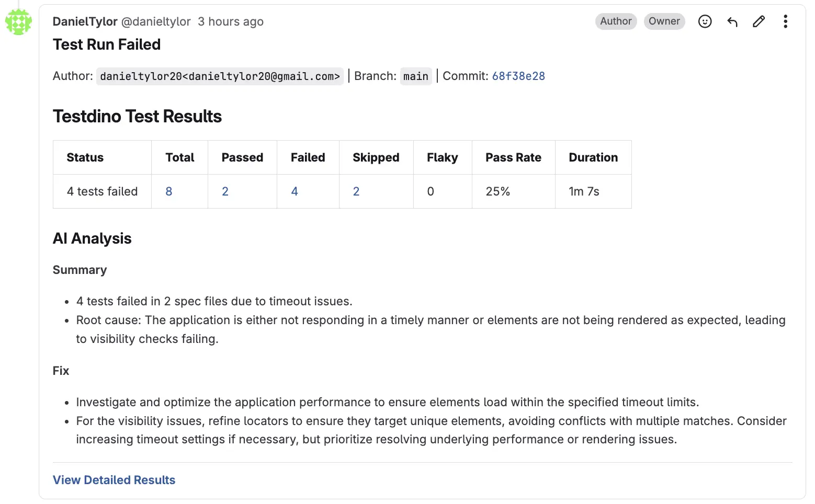Click the Author role badge
Screen dimensions: 815x504
click(x=616, y=21)
